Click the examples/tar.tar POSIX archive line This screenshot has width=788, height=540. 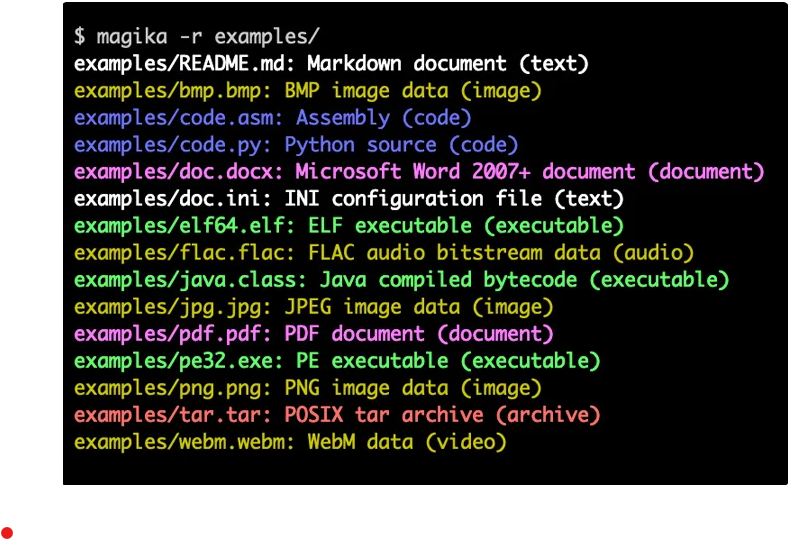point(337,415)
